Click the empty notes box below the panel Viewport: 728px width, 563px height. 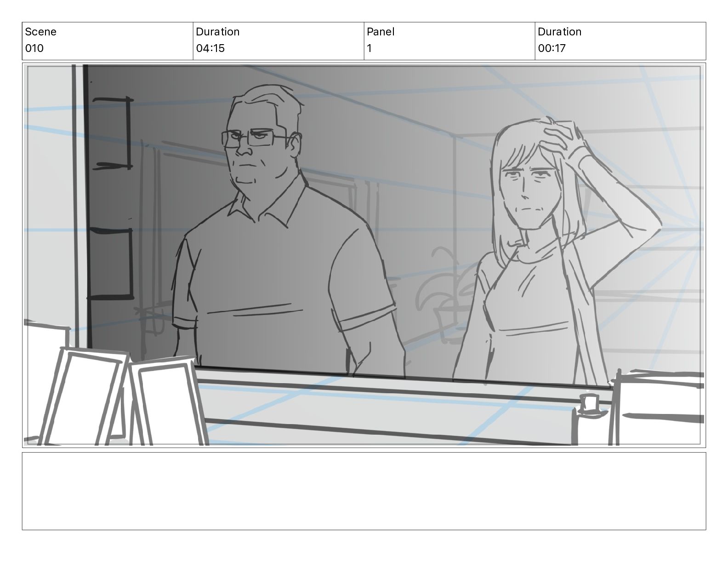pos(364,491)
